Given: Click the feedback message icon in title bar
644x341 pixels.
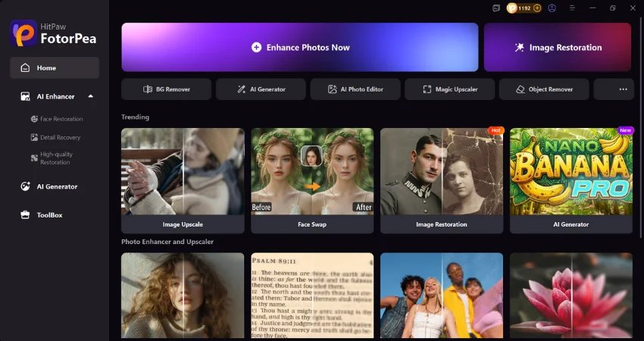Looking at the screenshot, I should tap(496, 8).
